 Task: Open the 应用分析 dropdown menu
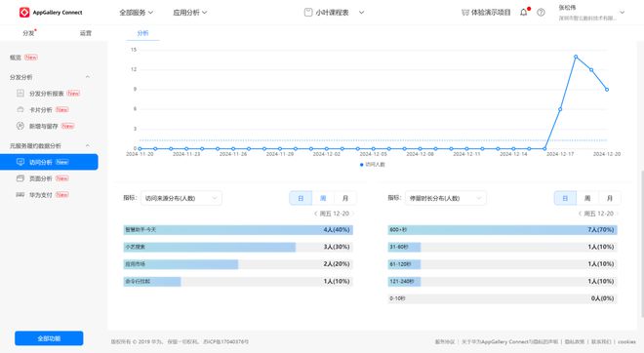point(190,13)
